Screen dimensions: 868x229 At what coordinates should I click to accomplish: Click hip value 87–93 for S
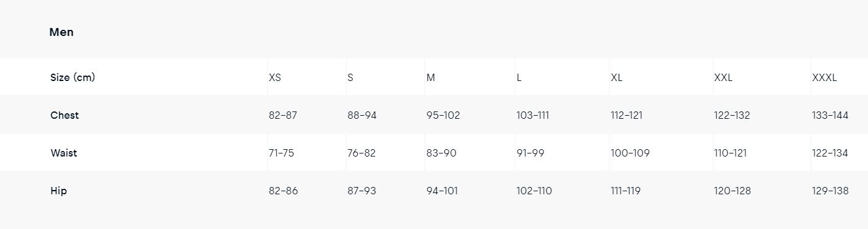[361, 191]
